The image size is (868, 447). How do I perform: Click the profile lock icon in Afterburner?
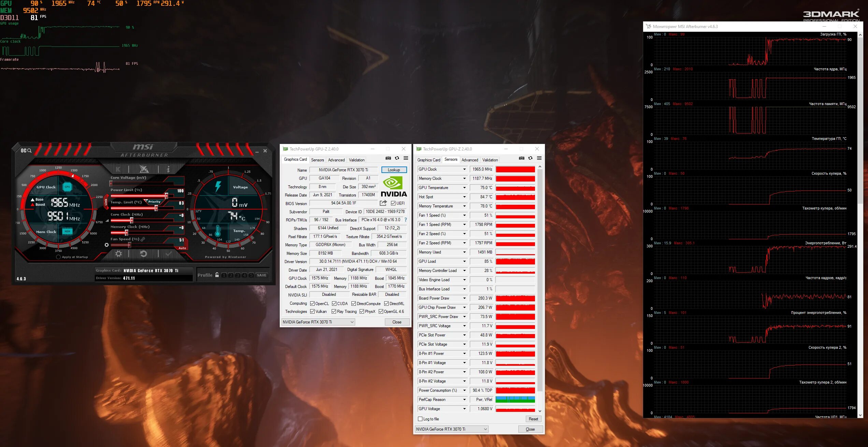click(x=217, y=275)
